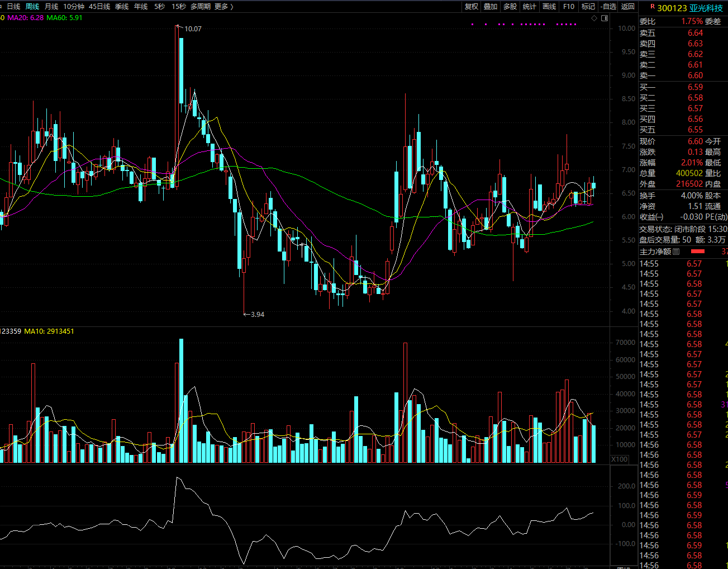This screenshot has width=728, height=569.
Task: Click the tallest cyan volume bar
Action: pyautogui.click(x=181, y=400)
